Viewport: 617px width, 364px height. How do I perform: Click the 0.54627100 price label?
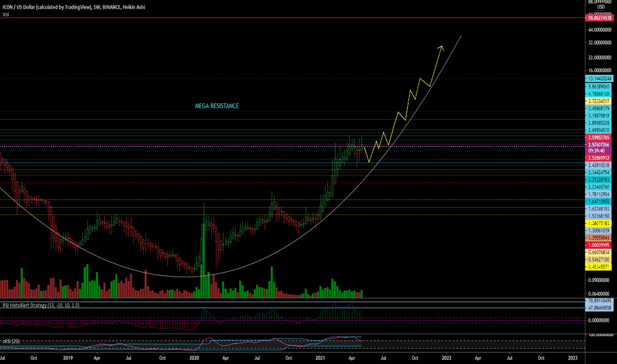(599, 259)
